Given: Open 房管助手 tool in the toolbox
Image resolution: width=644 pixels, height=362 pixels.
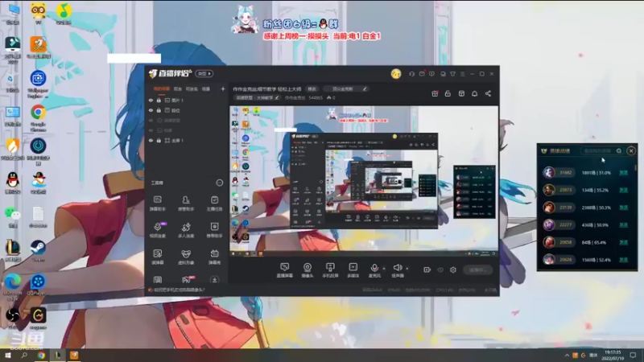Looking at the screenshot, I should [x=186, y=204].
